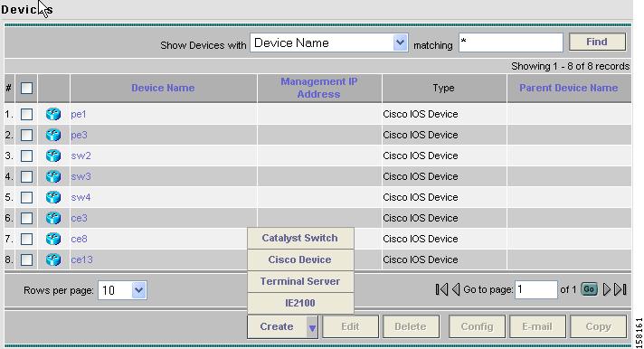The width and height of the screenshot is (644, 349).
Task: Tick the select-all checkbox in header
Action: pyautogui.click(x=26, y=88)
